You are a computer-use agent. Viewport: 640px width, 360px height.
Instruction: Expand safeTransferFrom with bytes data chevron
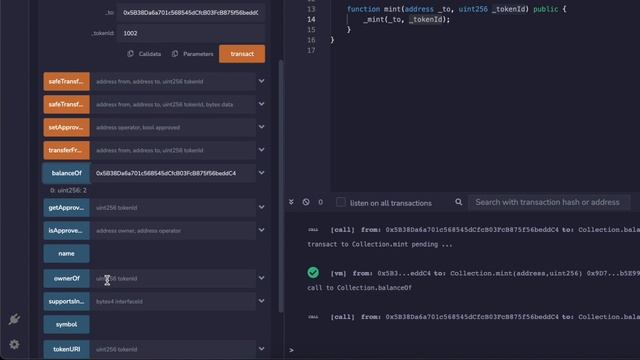point(261,104)
